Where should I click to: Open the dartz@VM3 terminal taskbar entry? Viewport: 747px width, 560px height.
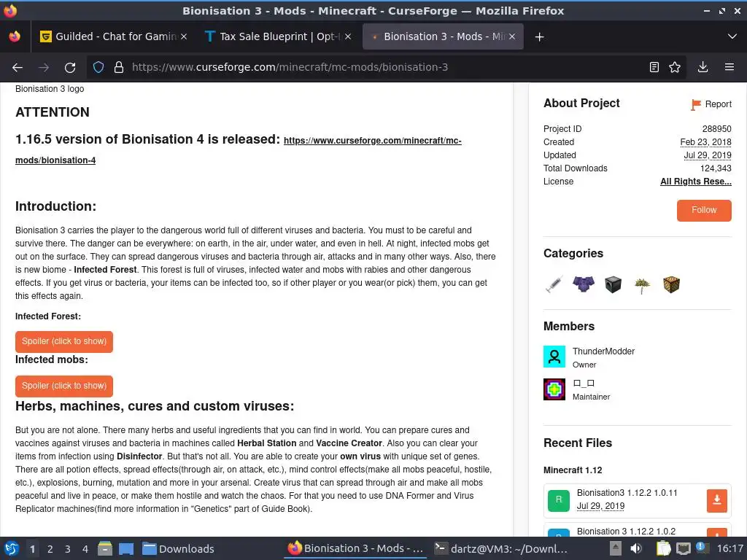click(x=501, y=548)
